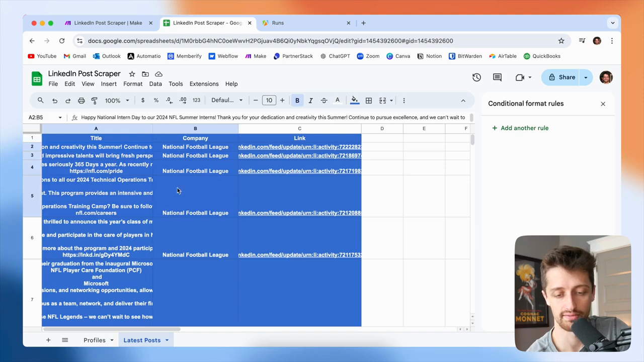Decrease decimal places
Image resolution: width=644 pixels, height=362 pixels.
(x=169, y=101)
